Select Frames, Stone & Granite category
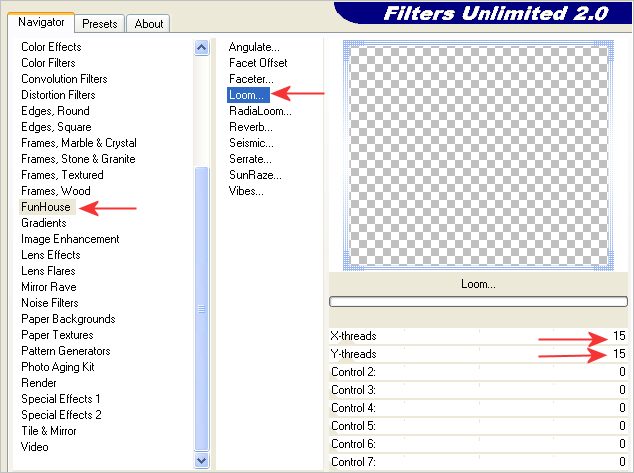Image resolution: width=634 pixels, height=473 pixels. (x=78, y=159)
